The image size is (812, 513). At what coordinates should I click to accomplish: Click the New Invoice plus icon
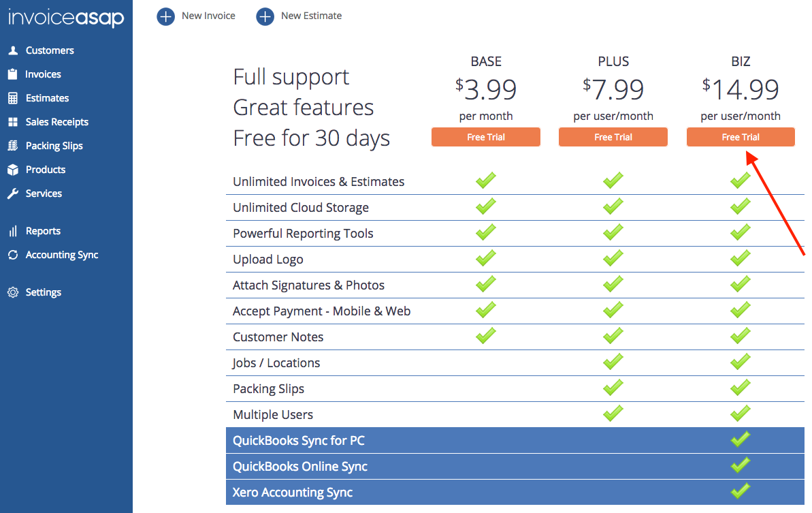click(x=165, y=16)
